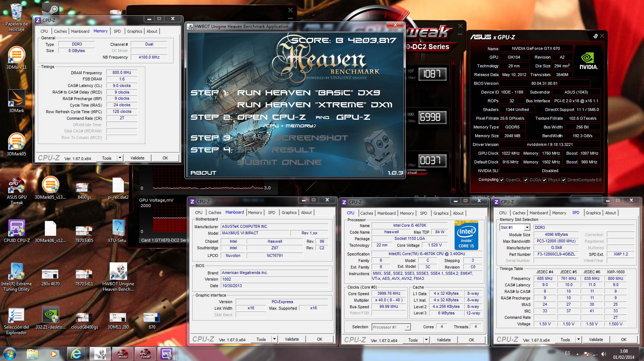The width and height of the screenshot is (644, 361).
Task: Open Tools dropdown arrow in CPU tab CPU-Z window
Action: pos(426,340)
